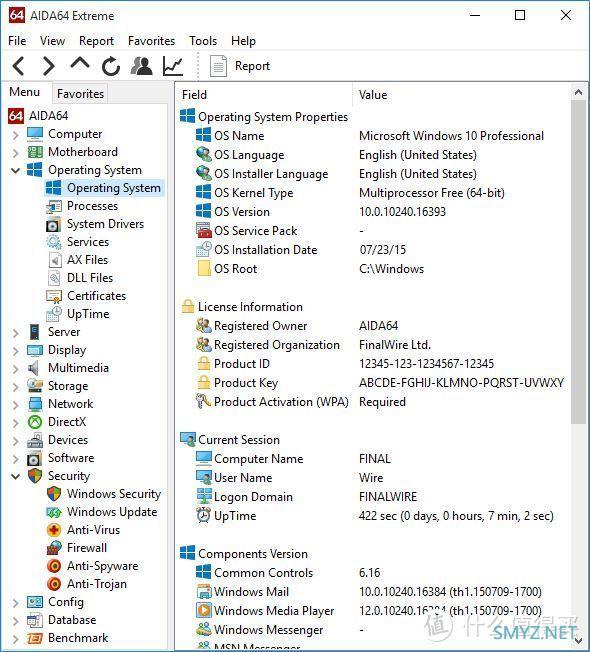Collapse the Security tree node

(x=15, y=477)
